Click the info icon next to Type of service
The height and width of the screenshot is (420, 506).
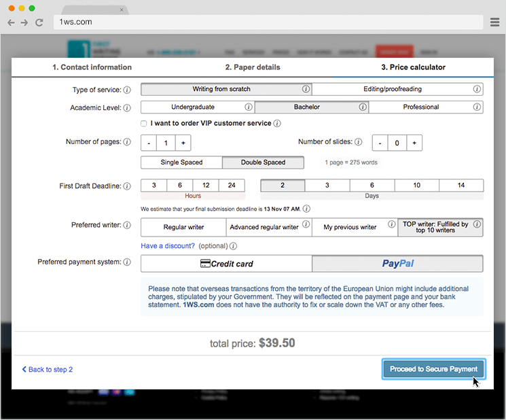[x=127, y=90]
